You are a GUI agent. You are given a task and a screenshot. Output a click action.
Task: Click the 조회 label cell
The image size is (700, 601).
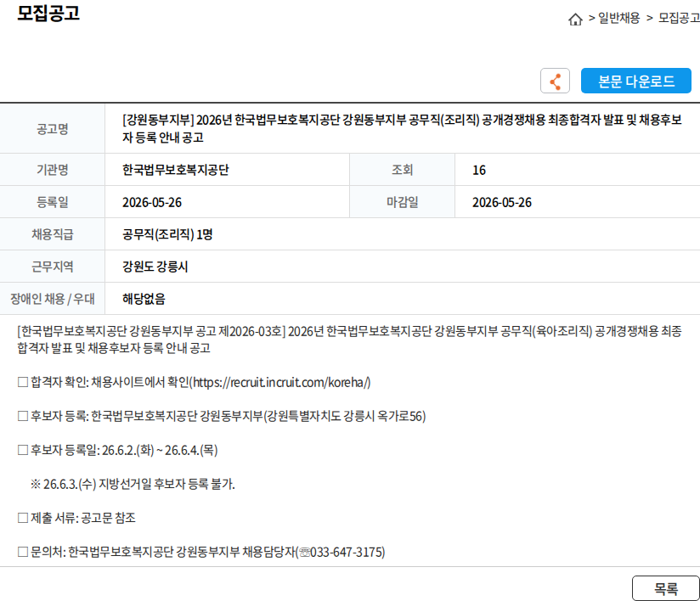(402, 170)
